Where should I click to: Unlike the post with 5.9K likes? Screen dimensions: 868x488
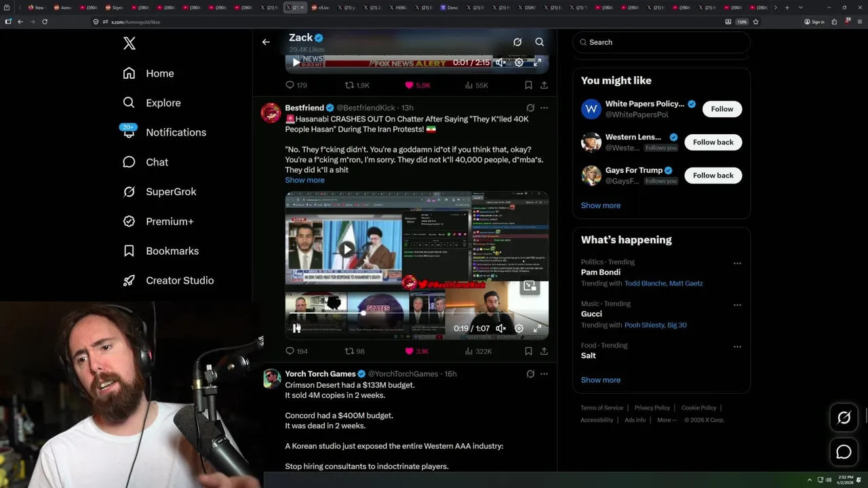(x=417, y=85)
